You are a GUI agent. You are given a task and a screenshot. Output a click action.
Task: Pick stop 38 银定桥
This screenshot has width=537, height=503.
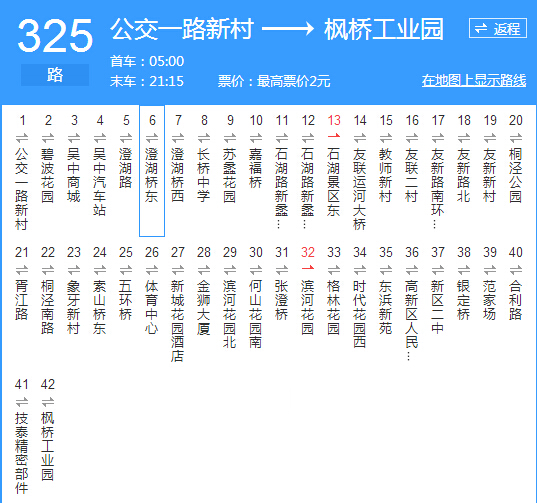(x=464, y=300)
